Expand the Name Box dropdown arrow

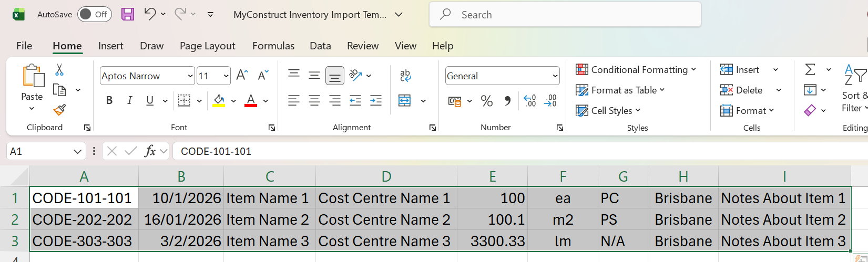click(78, 152)
